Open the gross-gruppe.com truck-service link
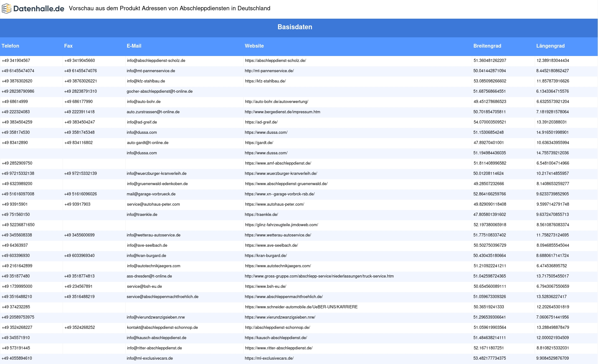The width and height of the screenshot is (598, 364). tap(319, 276)
